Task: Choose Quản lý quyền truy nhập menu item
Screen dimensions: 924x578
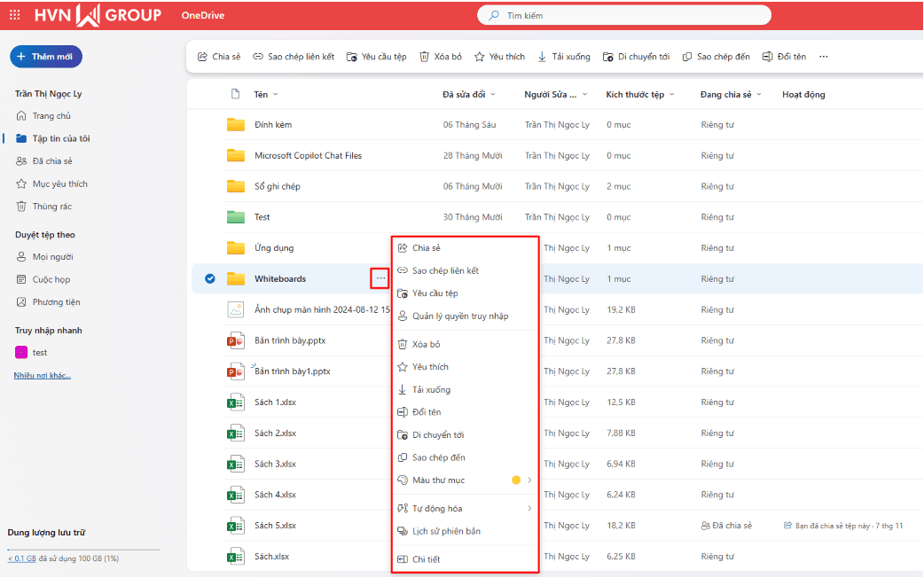Action: [465, 316]
